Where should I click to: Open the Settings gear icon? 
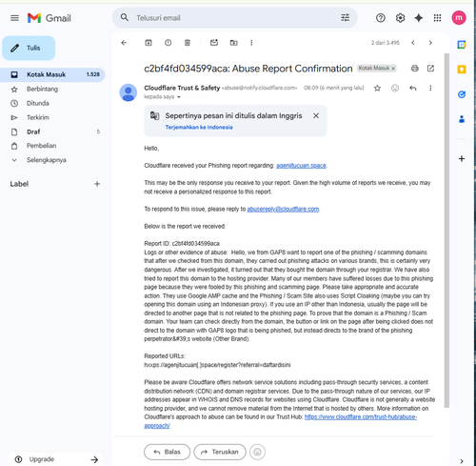400,18
